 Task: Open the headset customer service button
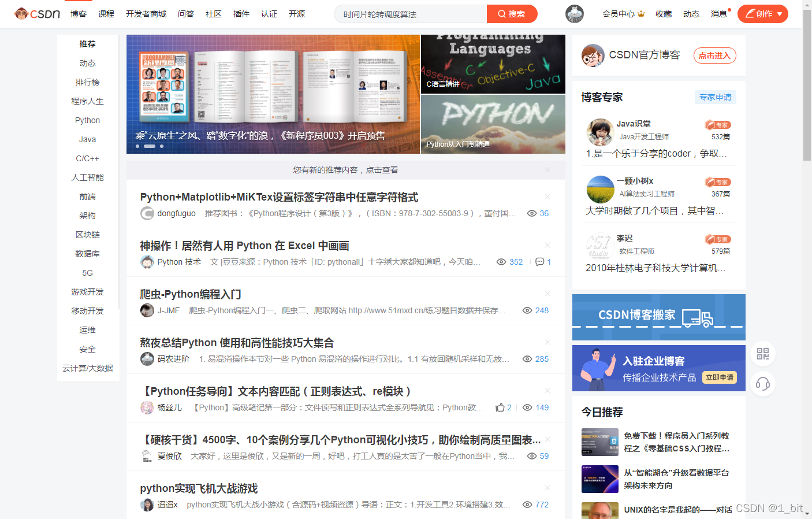763,384
